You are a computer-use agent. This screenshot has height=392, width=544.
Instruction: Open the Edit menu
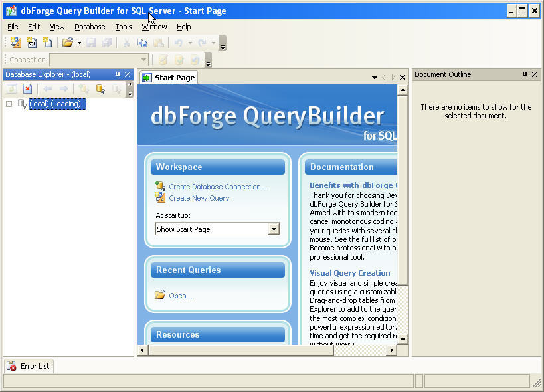click(x=34, y=27)
